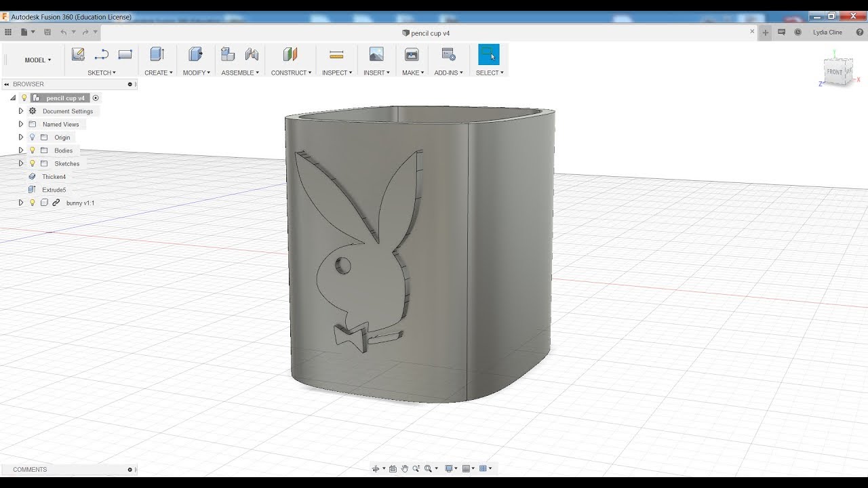The height and width of the screenshot is (488, 868).
Task: Open the ADD-INS menu
Action: click(449, 73)
